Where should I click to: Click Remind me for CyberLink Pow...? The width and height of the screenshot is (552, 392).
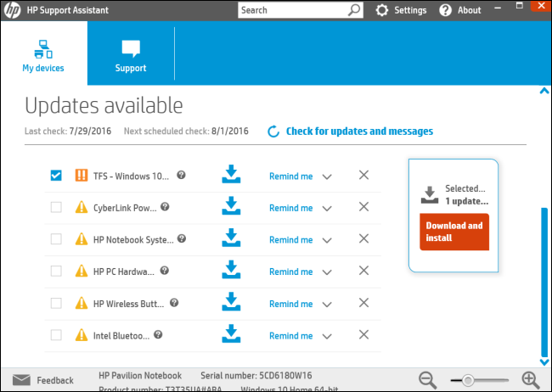click(x=290, y=208)
